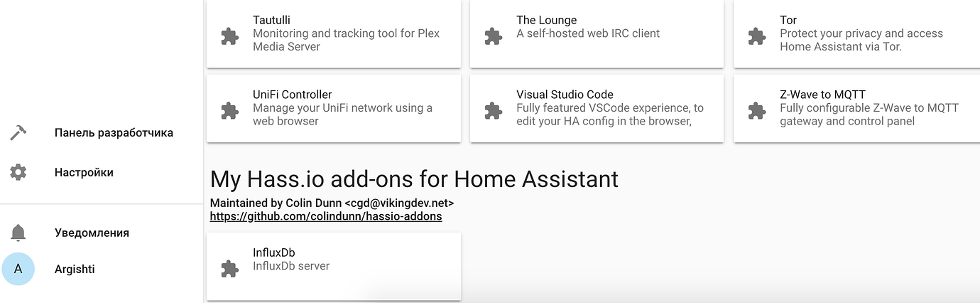Click the developer tools hammer icon

point(18,133)
